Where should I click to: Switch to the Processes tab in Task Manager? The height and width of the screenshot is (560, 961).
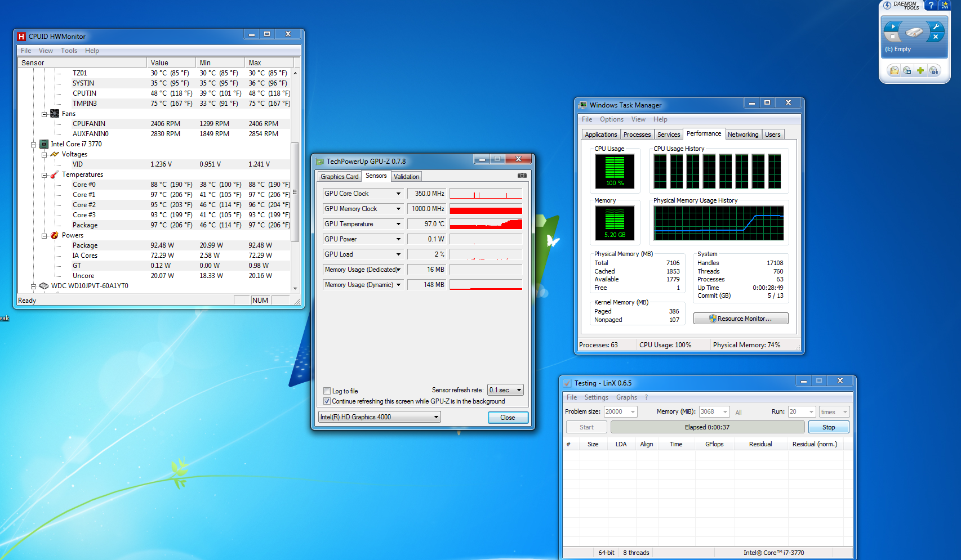click(637, 135)
